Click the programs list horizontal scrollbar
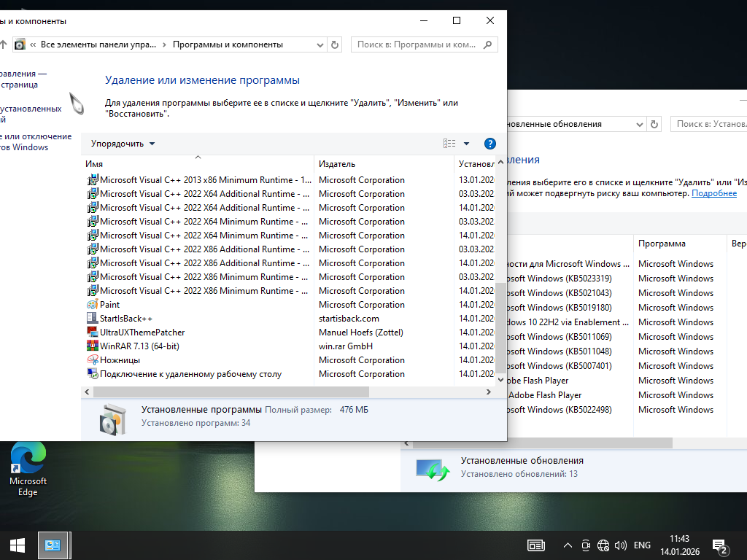Viewport: 747px width, 560px height. [x=277, y=392]
